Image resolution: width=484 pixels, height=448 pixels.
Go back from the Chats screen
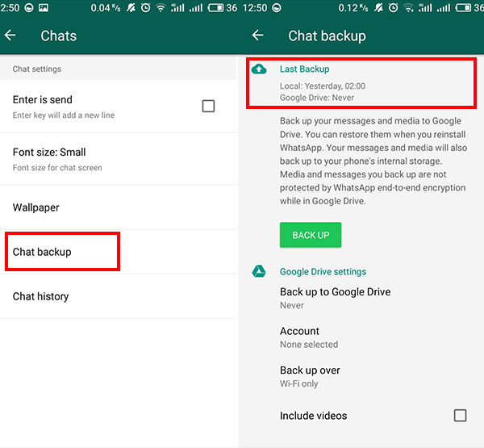tap(10, 36)
